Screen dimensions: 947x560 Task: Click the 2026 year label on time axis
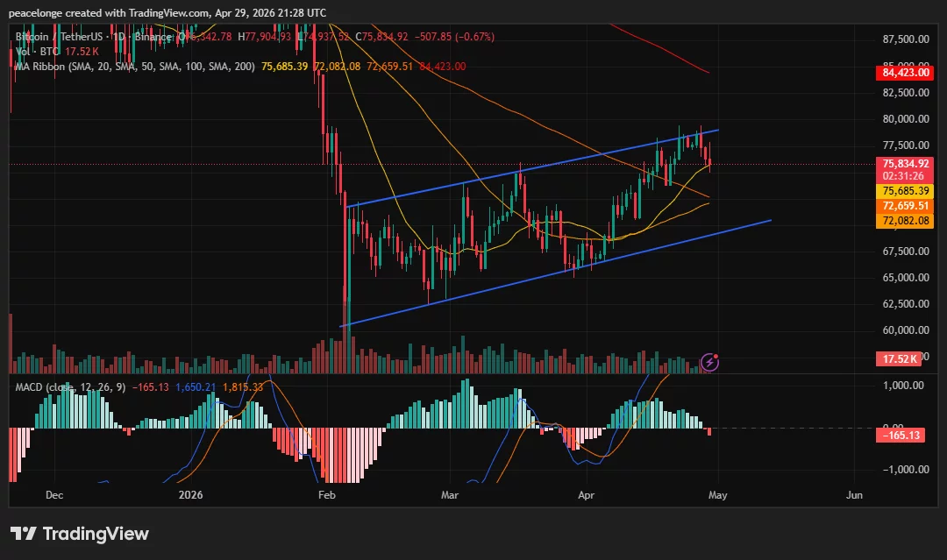[191, 495]
